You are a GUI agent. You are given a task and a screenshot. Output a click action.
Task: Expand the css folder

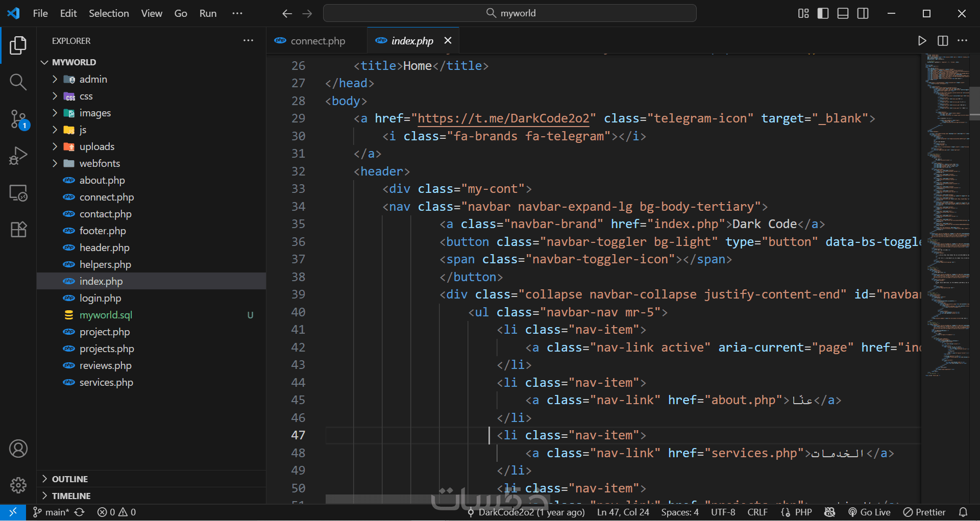[x=151, y=96]
